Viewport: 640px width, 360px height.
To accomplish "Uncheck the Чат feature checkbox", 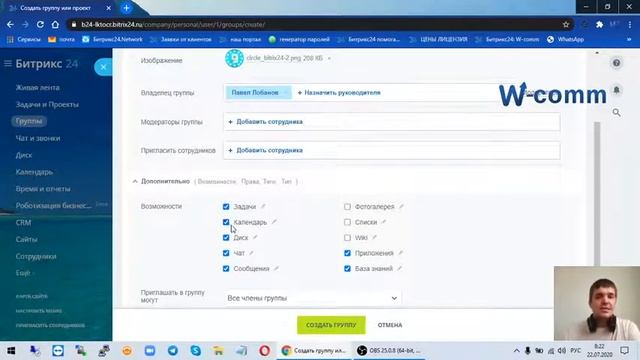I will (226, 253).
